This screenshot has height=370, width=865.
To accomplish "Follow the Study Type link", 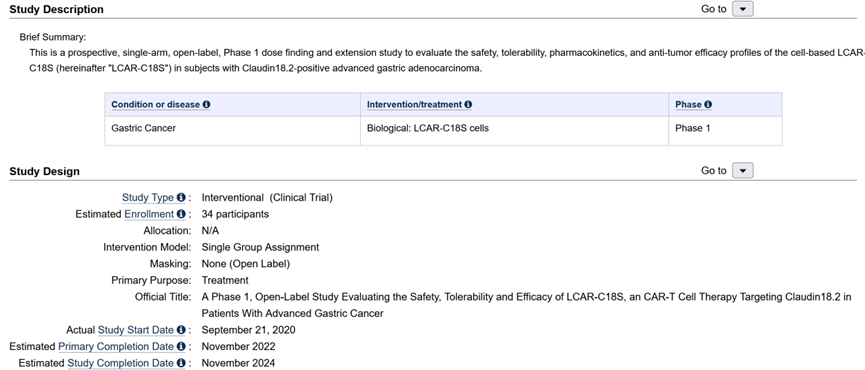I will (x=148, y=197).
